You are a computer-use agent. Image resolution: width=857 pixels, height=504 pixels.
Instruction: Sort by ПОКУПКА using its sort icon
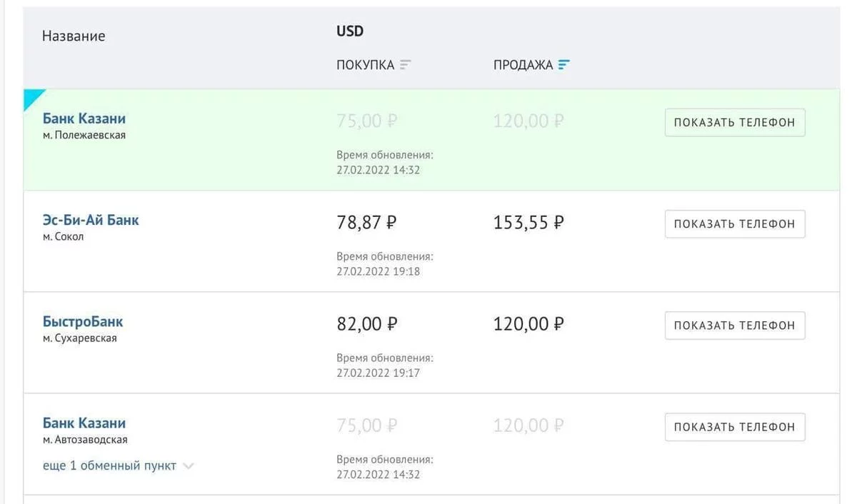(406, 65)
